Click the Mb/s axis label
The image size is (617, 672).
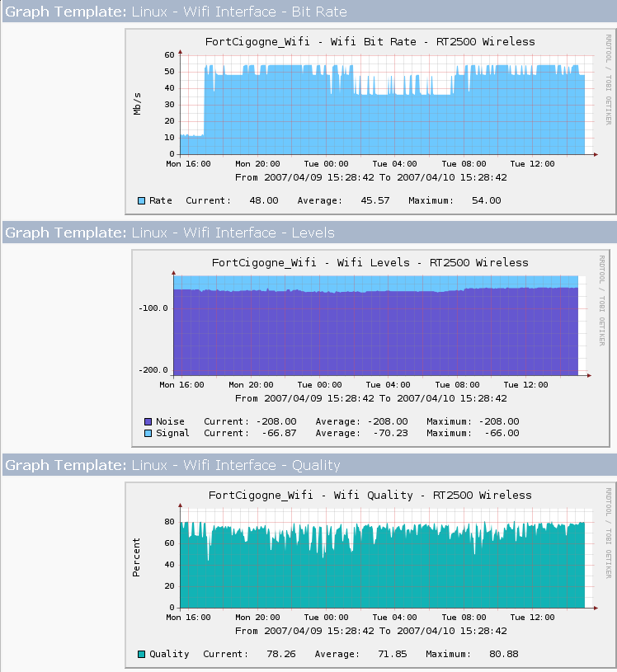137,104
